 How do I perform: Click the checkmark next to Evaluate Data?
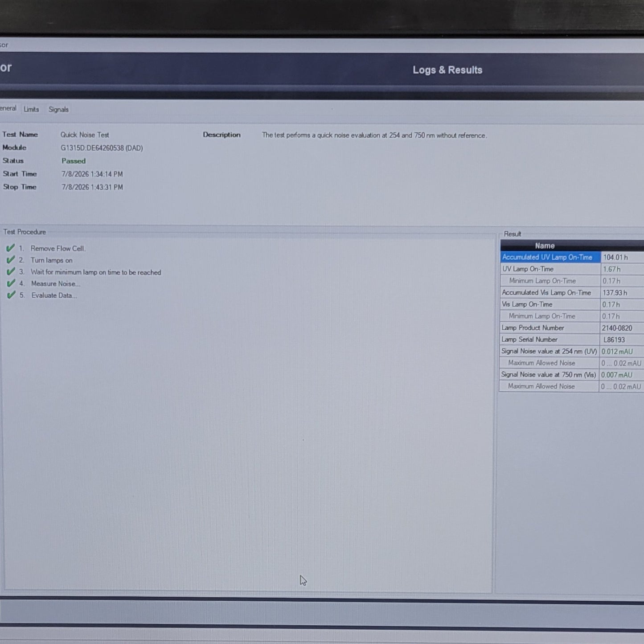(x=11, y=295)
